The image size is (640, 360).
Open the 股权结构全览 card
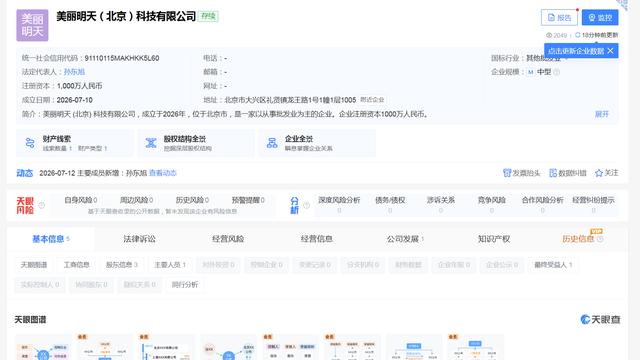(196, 143)
